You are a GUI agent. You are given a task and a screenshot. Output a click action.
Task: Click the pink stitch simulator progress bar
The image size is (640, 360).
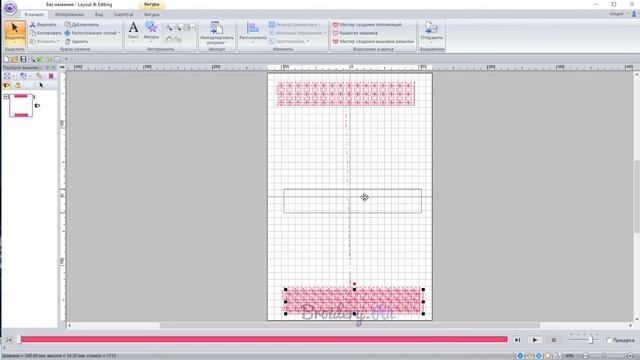264,340
